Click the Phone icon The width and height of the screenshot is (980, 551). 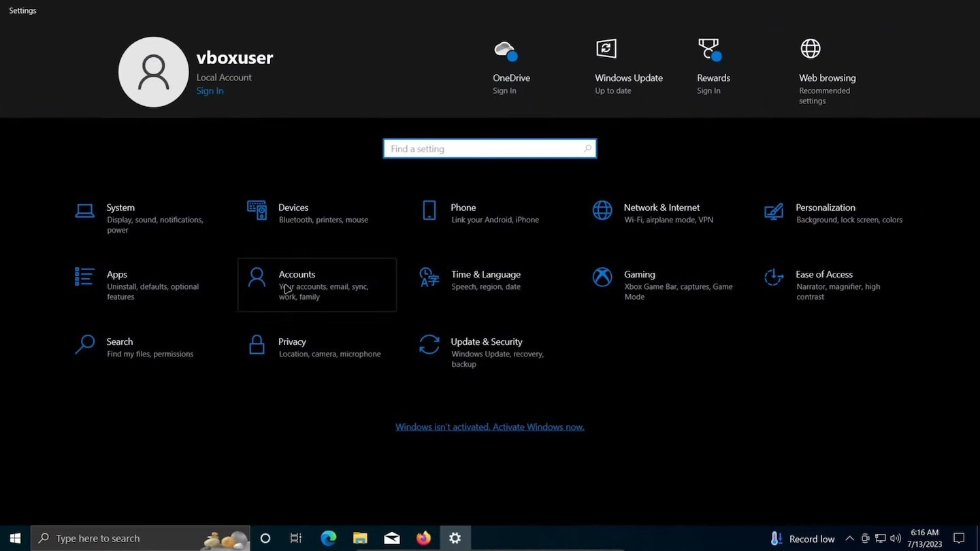point(429,211)
